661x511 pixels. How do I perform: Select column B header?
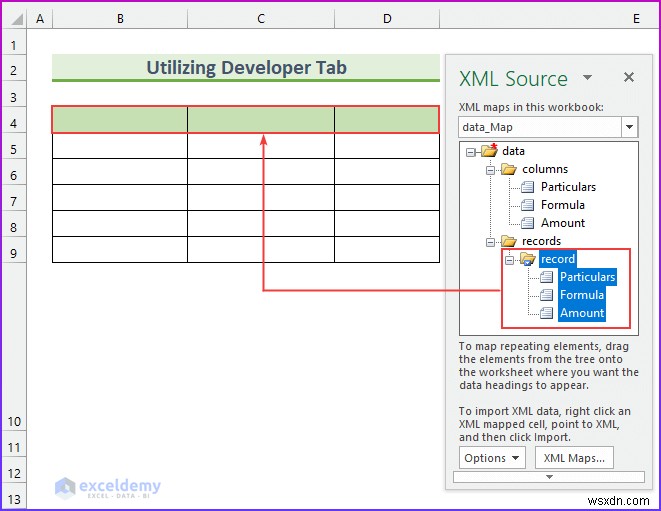(120, 19)
